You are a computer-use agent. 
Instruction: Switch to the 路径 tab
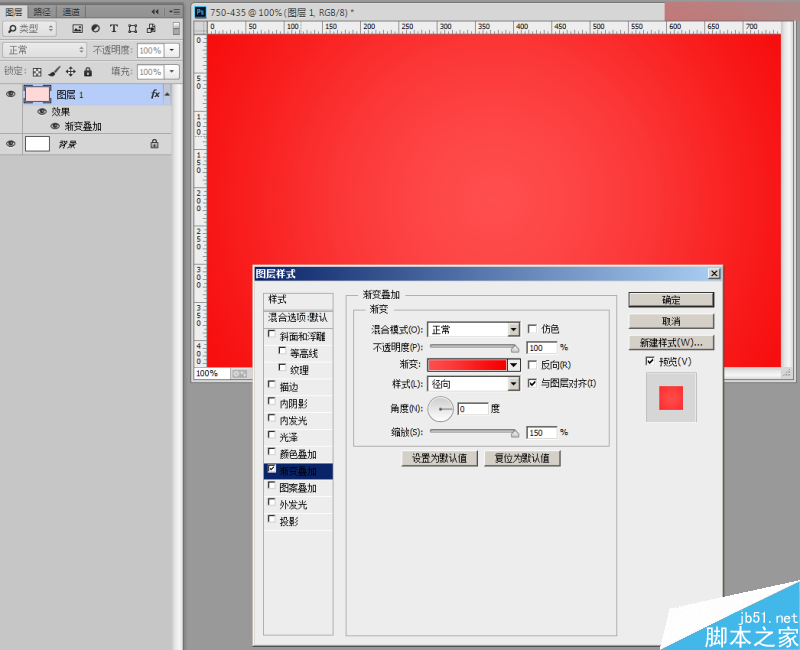(x=40, y=11)
